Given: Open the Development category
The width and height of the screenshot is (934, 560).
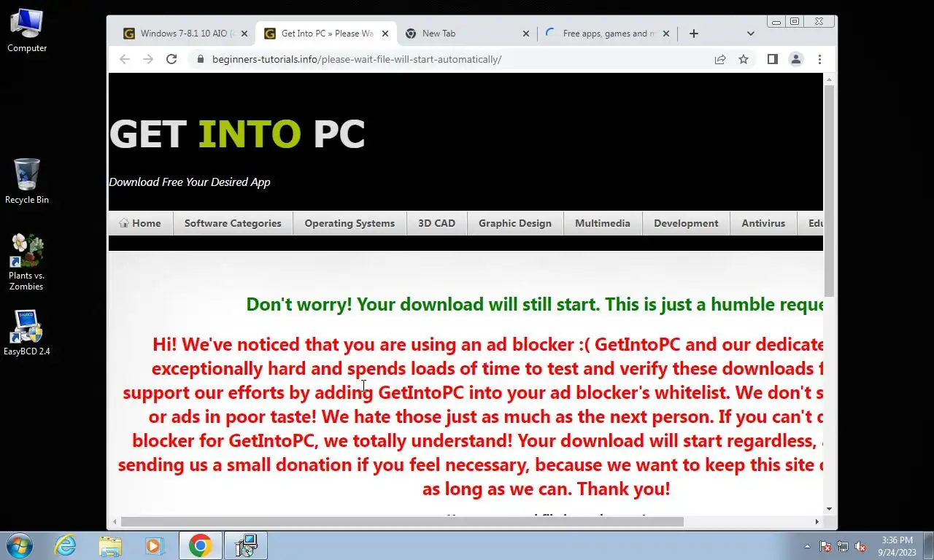Looking at the screenshot, I should coord(686,223).
